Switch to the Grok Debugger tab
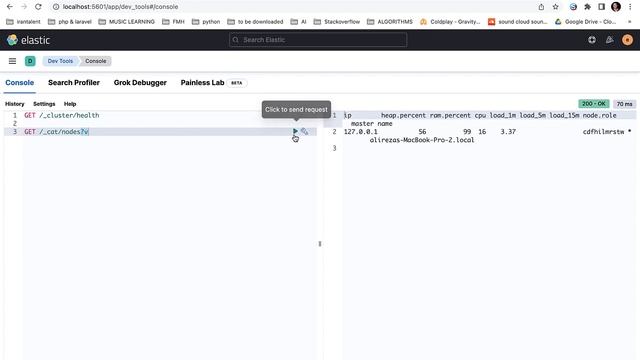Screen dimensions: 640x360 point(140,82)
